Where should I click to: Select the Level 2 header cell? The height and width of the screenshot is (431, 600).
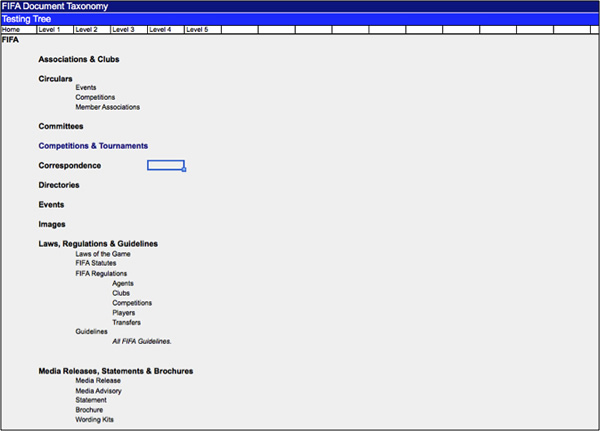point(92,29)
